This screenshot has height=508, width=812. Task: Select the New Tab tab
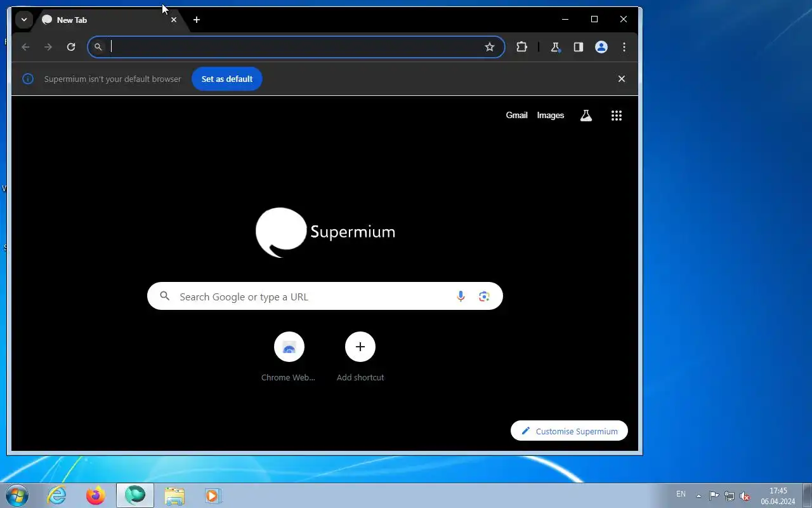pyautogui.click(x=108, y=20)
